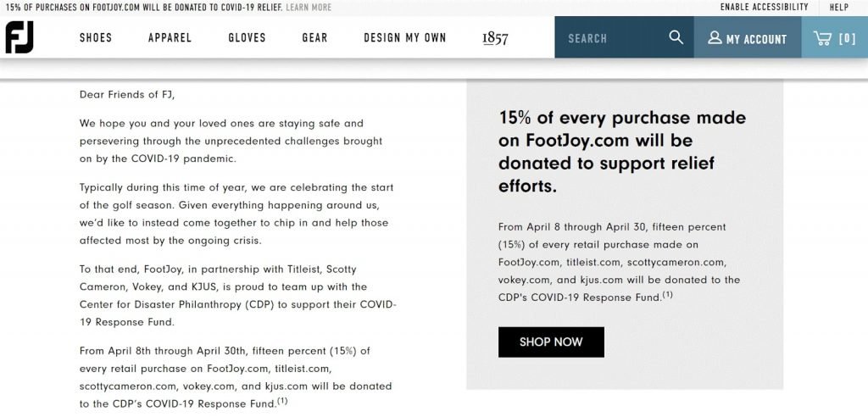Open the Apparel menu
The width and height of the screenshot is (868, 417).
point(170,37)
